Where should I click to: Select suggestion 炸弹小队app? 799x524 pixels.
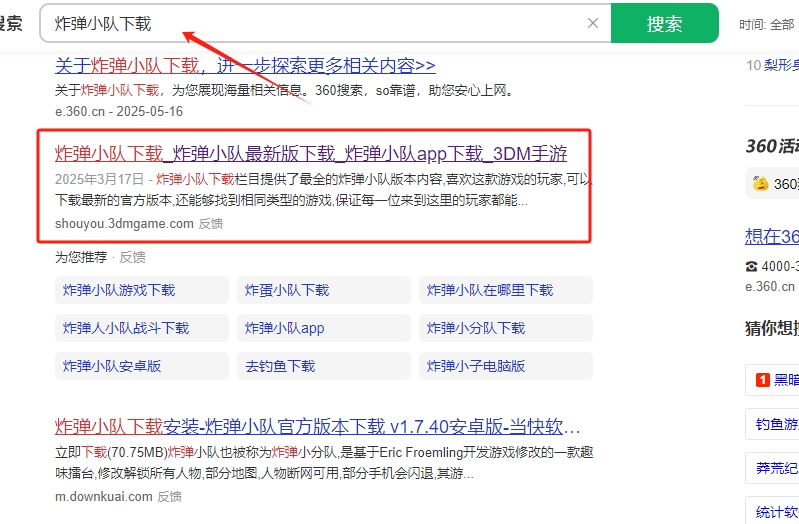pos(324,328)
